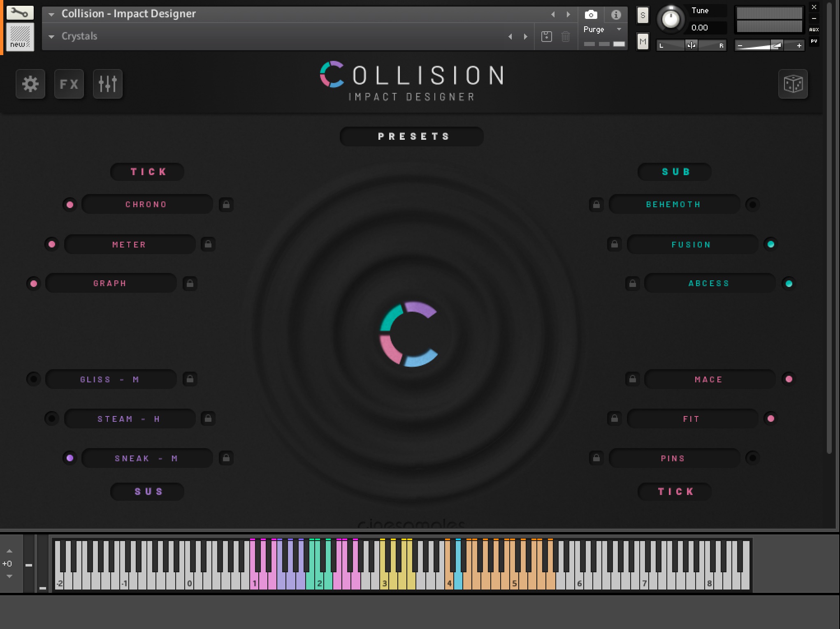
Task: Open the PRESETS menu
Action: (x=412, y=136)
